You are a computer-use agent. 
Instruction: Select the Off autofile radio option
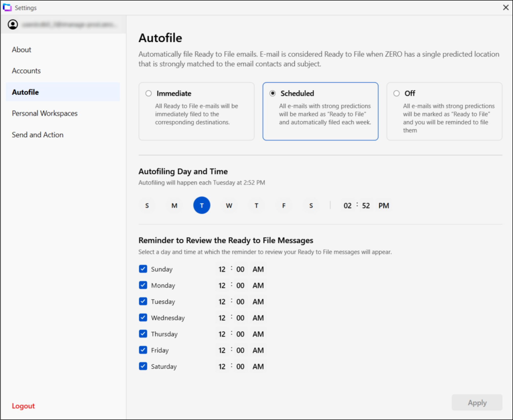[x=396, y=93]
